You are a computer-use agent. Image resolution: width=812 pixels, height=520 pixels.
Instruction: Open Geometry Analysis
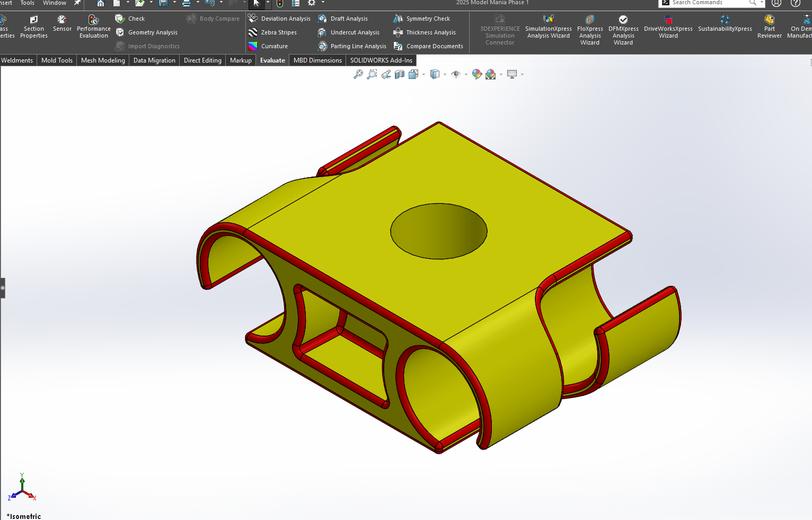[146, 32]
